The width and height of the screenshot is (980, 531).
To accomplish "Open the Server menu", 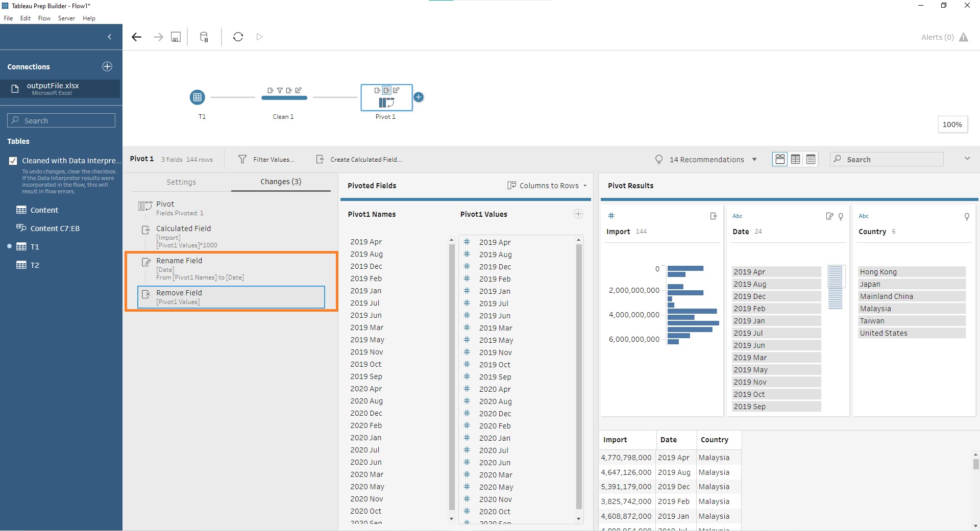I will pos(66,18).
